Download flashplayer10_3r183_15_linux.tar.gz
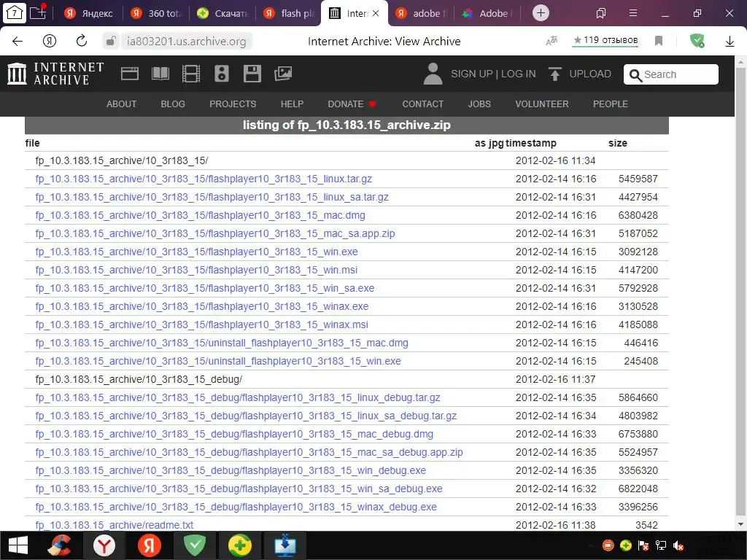 click(x=204, y=179)
